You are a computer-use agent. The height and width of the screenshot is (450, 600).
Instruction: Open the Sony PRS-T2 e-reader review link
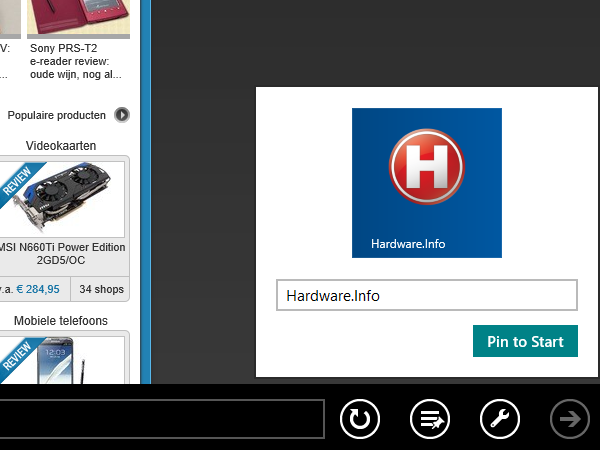pyautogui.click(x=76, y=61)
